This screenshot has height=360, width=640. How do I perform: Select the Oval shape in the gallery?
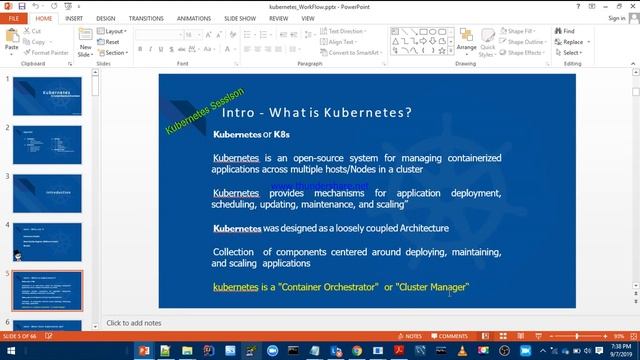click(x=433, y=31)
